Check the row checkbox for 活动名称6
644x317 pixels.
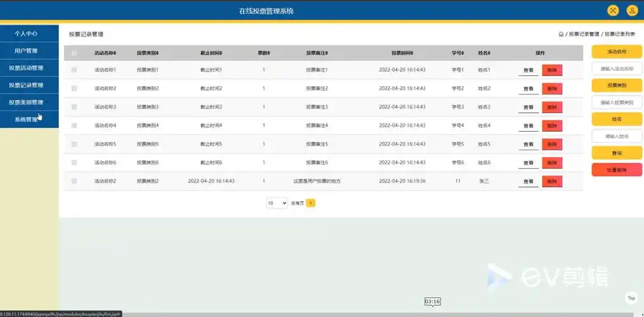click(x=74, y=162)
